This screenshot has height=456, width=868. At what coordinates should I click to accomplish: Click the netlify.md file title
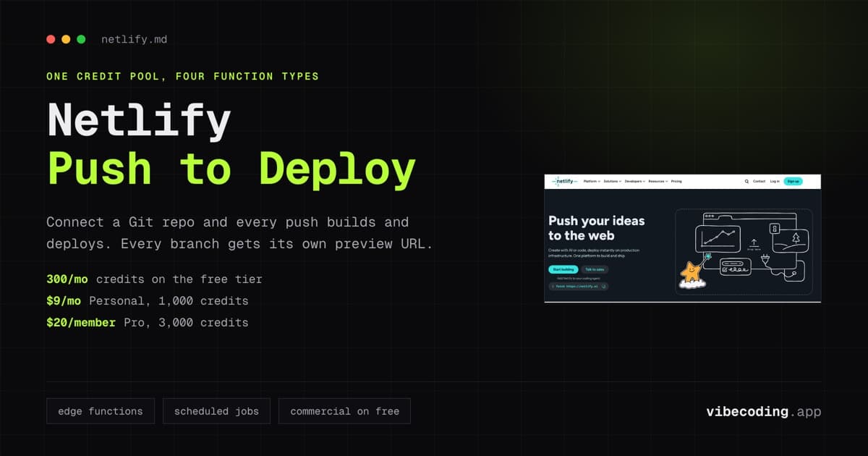point(134,39)
